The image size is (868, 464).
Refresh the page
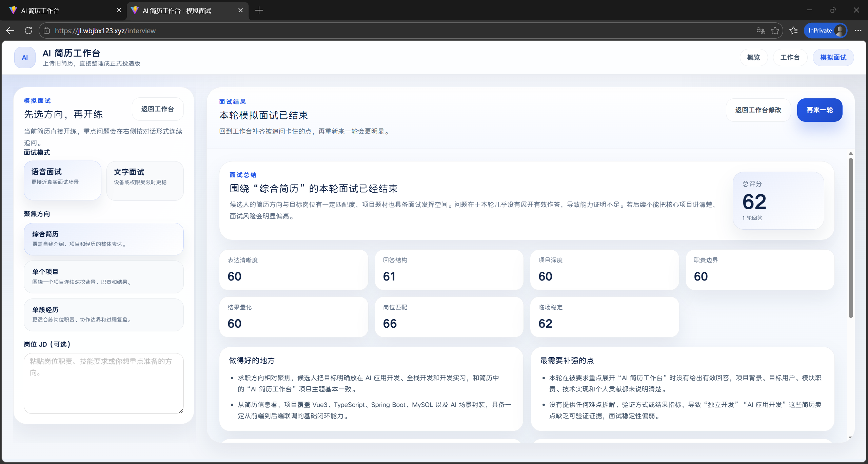28,31
